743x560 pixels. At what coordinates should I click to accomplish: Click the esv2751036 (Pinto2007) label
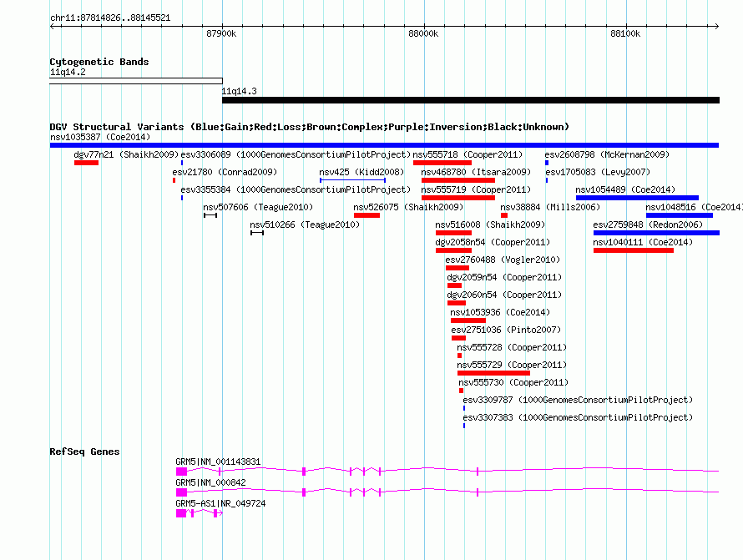click(x=506, y=330)
